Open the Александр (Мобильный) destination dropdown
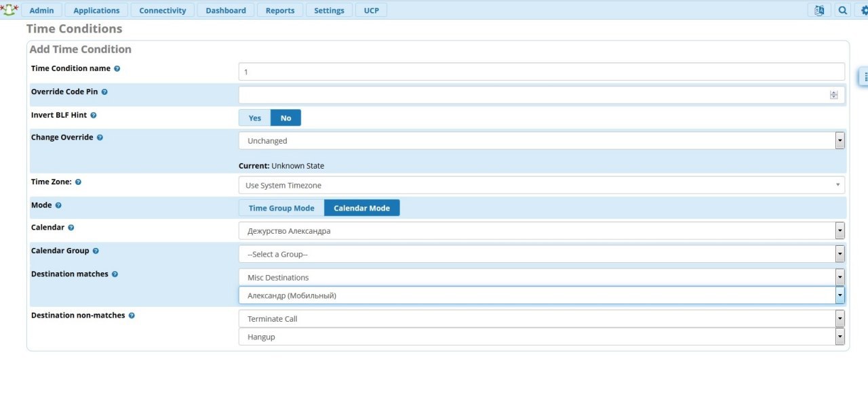This screenshot has width=868, height=399. (542, 295)
